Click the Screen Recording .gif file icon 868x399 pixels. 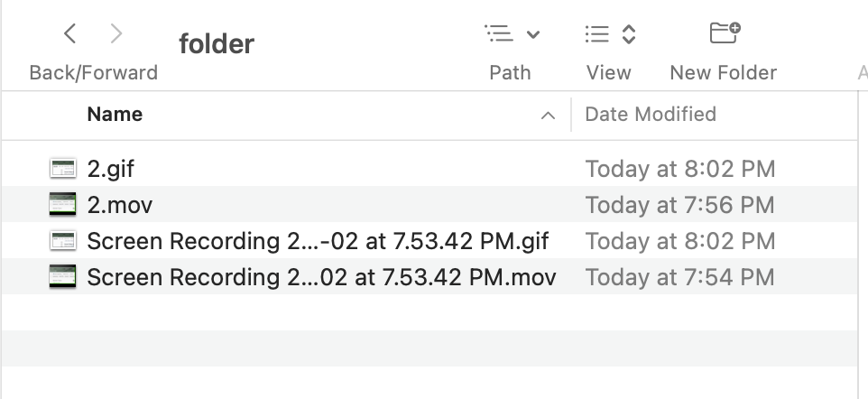tap(61, 241)
